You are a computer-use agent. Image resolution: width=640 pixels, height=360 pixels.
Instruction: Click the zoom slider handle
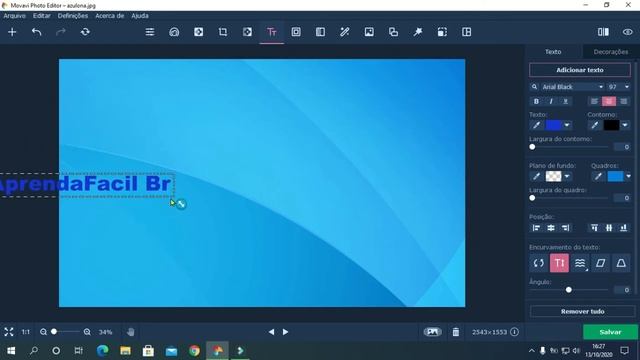54,331
